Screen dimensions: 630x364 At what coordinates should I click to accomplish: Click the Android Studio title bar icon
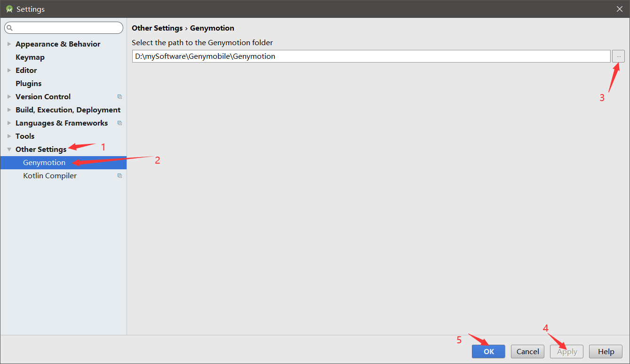(9, 9)
